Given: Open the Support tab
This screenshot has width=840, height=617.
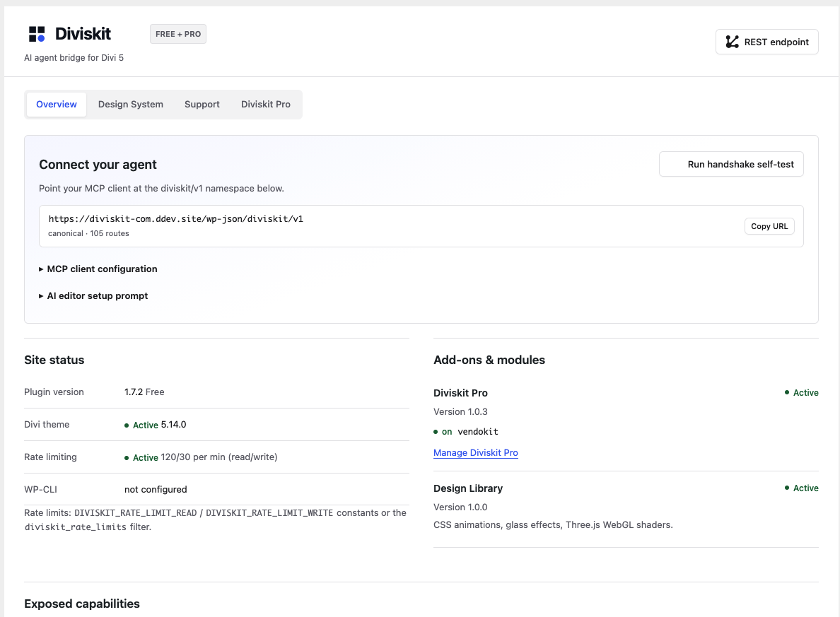Looking at the screenshot, I should click(x=202, y=105).
